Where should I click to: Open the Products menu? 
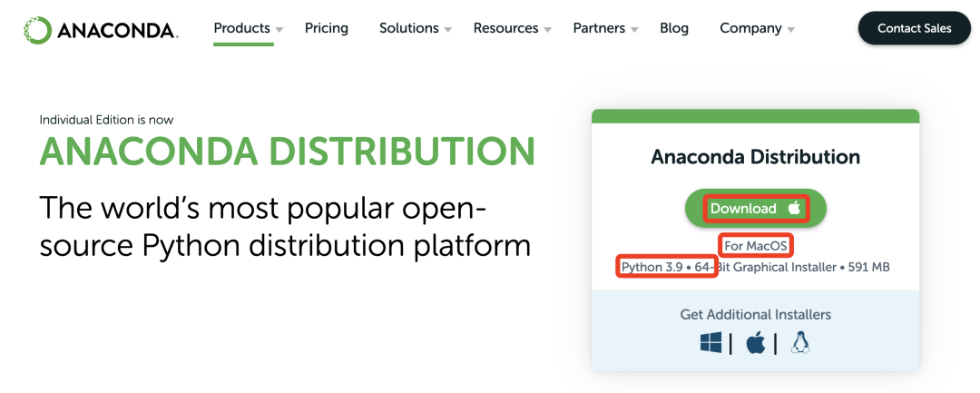(242, 28)
